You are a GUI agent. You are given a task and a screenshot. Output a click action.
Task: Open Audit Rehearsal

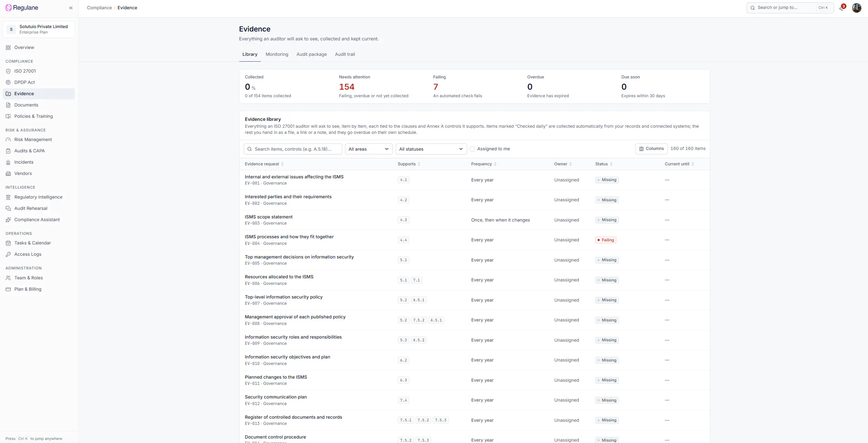39,208
